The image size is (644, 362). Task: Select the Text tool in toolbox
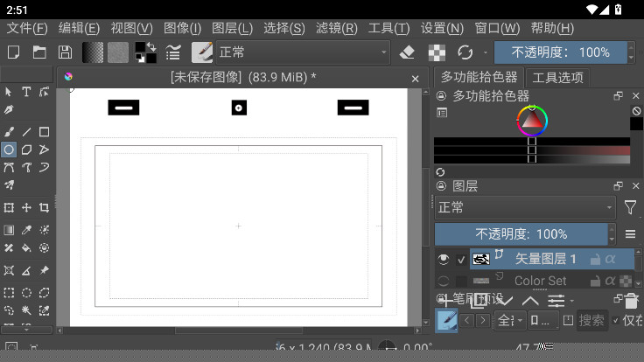click(x=26, y=92)
